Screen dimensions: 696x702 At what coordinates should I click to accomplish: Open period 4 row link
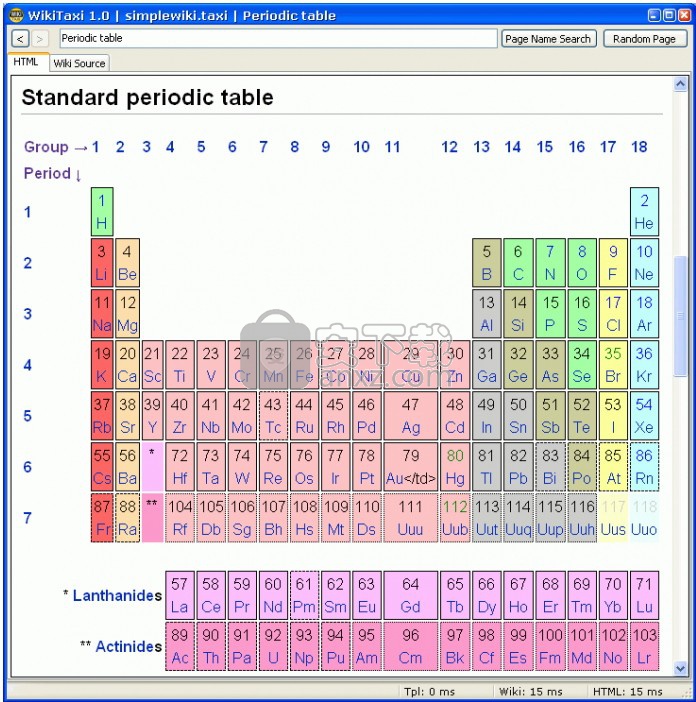pyautogui.click(x=28, y=365)
